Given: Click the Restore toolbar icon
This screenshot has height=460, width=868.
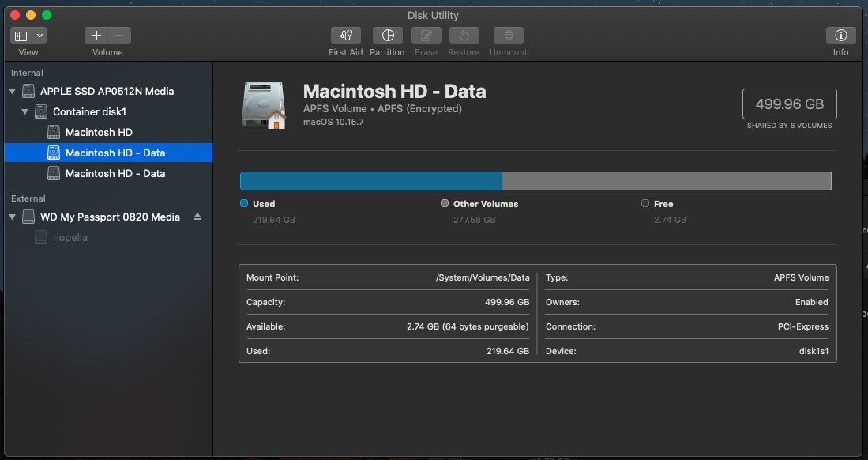Looking at the screenshot, I should pyautogui.click(x=464, y=36).
